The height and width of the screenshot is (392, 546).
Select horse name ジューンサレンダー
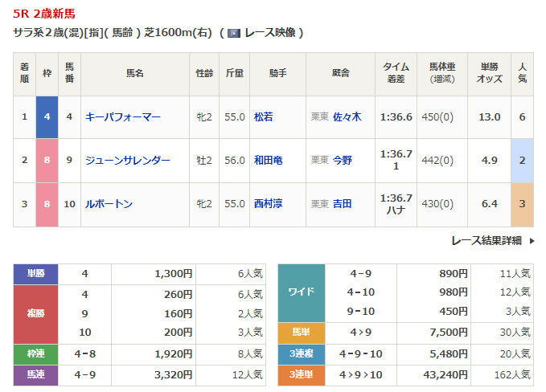pyautogui.click(x=127, y=160)
